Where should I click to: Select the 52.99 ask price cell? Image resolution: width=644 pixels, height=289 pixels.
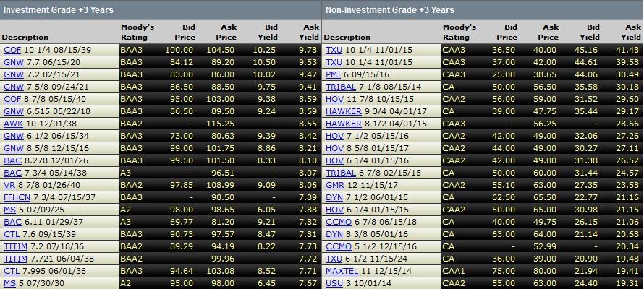pyautogui.click(x=546, y=247)
